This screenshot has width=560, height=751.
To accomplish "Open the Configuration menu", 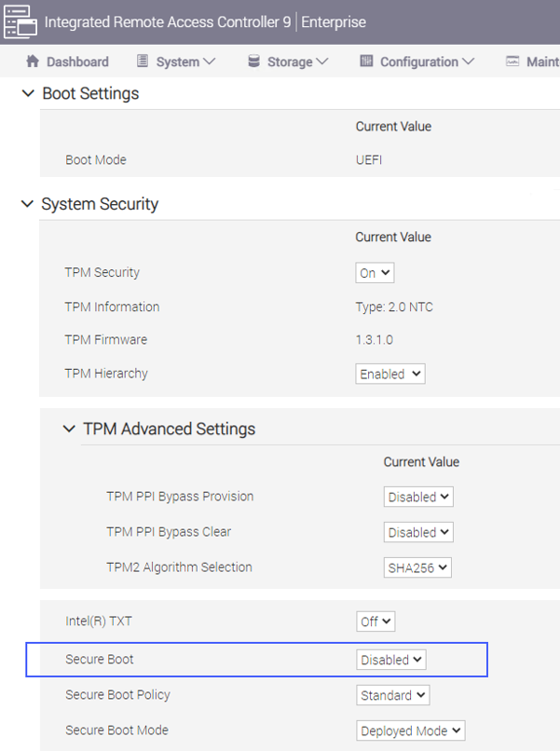I will [427, 61].
